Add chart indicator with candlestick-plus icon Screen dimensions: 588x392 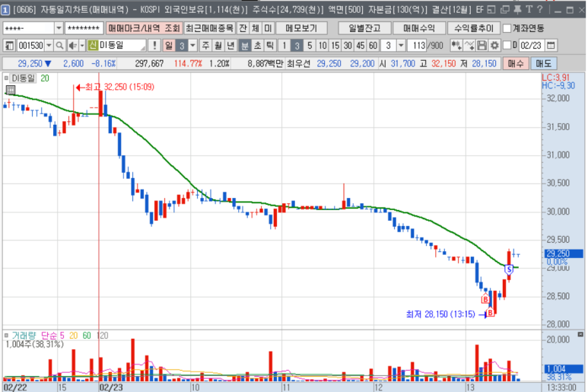click(456, 46)
